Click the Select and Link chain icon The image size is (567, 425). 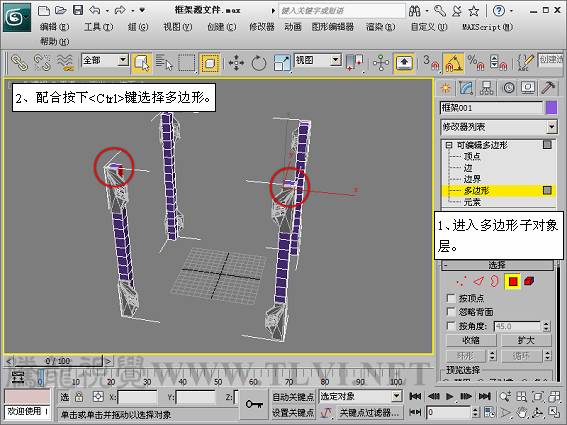[x=20, y=62]
